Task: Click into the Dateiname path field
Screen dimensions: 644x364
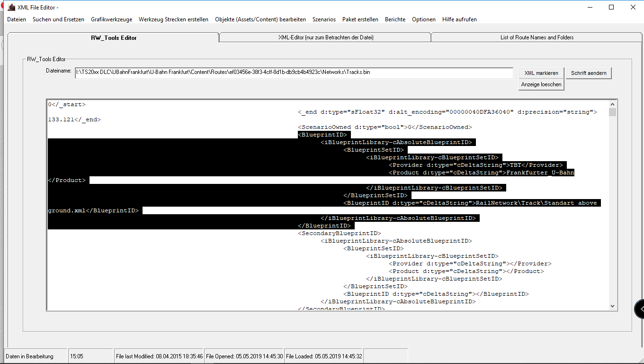Action: click(294, 73)
